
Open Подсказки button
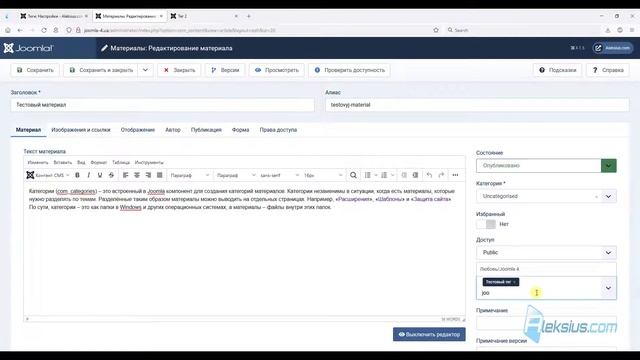[558, 70]
